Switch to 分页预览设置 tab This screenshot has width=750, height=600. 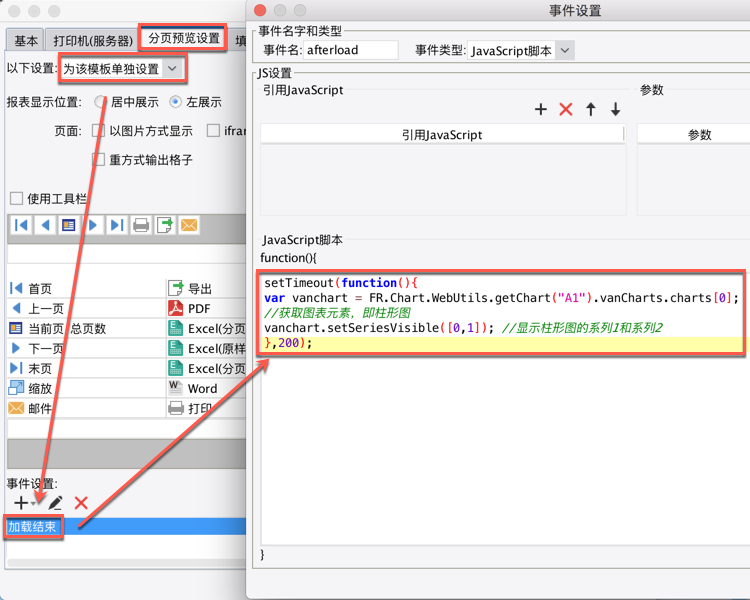[184, 38]
